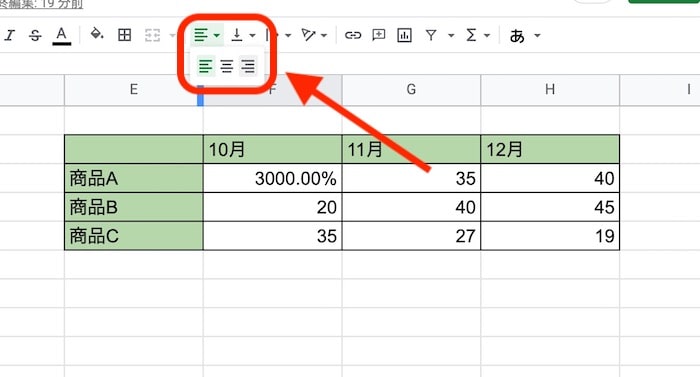700x377 pixels.
Task: Open the functions sigma menu
Action: (x=471, y=35)
